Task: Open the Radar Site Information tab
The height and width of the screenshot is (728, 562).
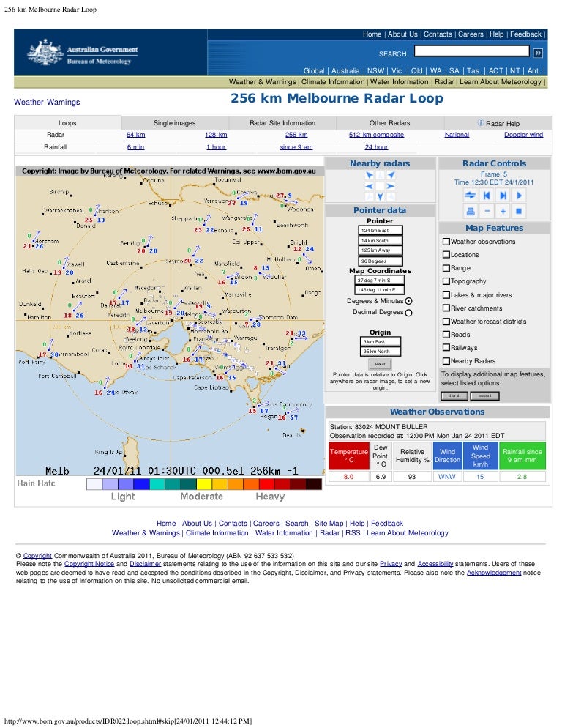Action: click(x=282, y=123)
